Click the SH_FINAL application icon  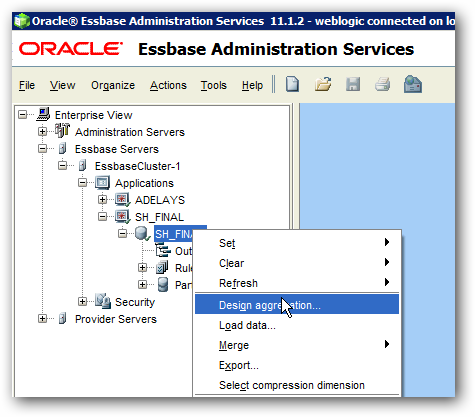(x=123, y=217)
